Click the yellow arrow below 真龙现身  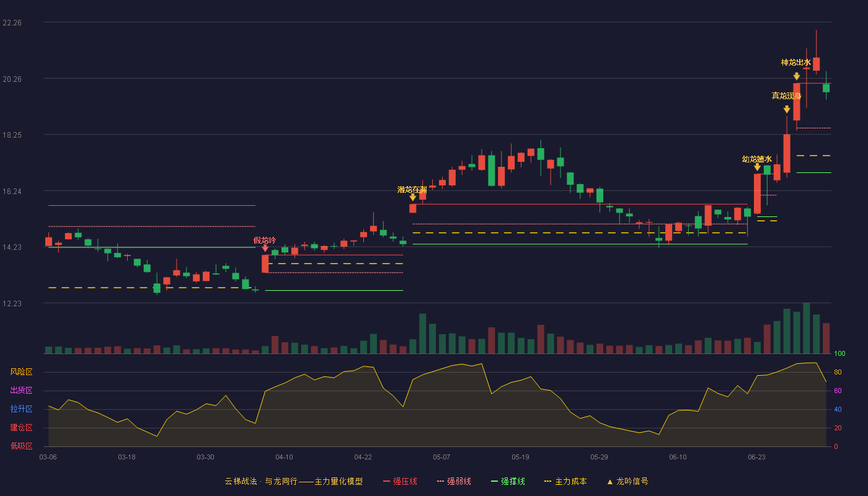(787, 110)
